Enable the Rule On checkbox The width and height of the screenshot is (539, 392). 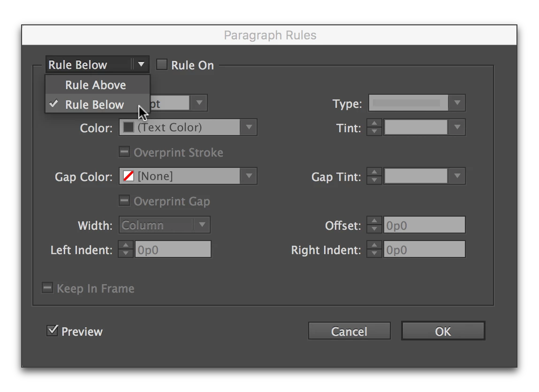tap(162, 65)
